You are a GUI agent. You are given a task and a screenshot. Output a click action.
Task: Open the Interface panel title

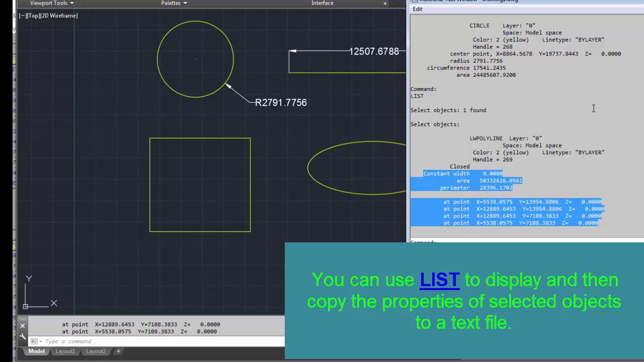[323, 3]
